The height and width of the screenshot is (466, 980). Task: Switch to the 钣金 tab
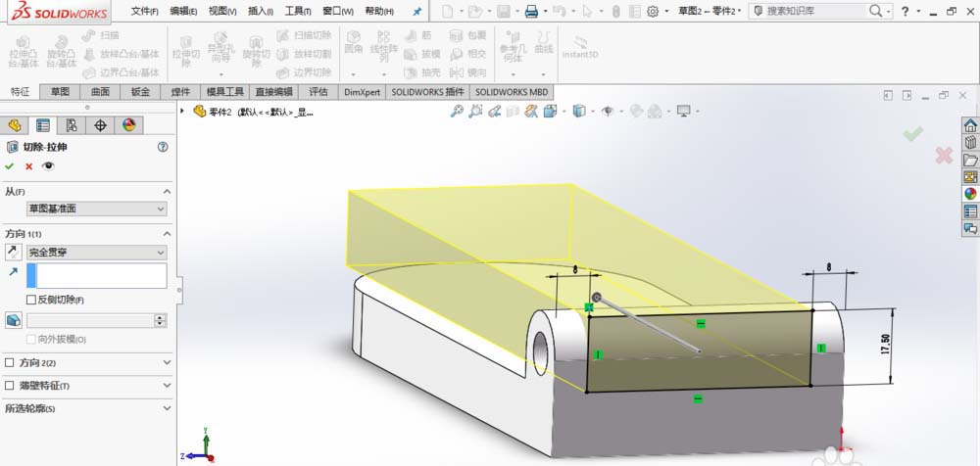140,92
